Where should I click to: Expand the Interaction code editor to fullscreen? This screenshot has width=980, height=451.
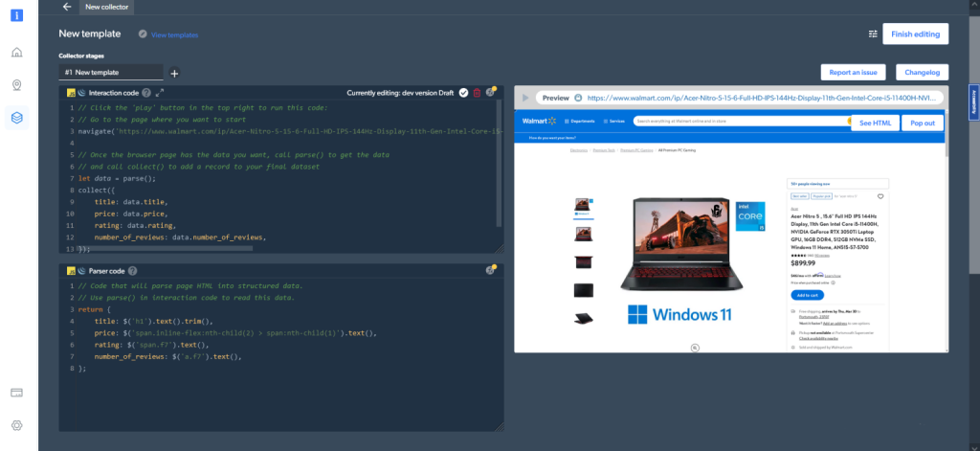[x=160, y=93]
